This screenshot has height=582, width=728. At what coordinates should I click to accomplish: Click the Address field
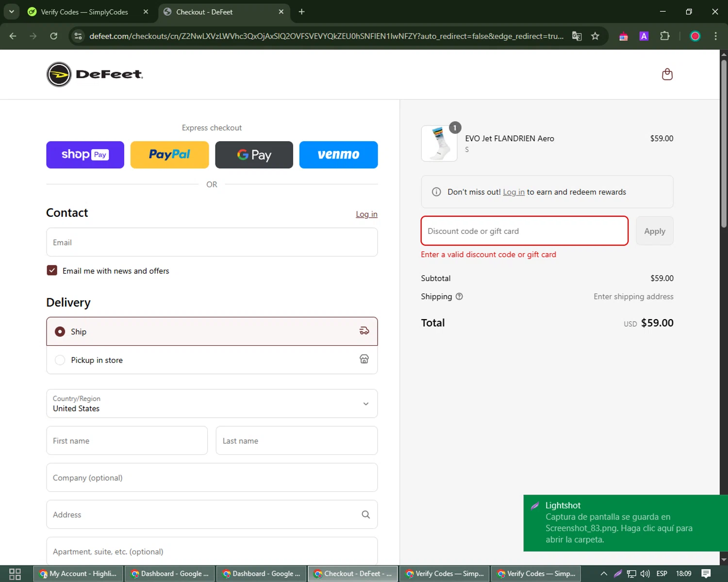point(212,515)
